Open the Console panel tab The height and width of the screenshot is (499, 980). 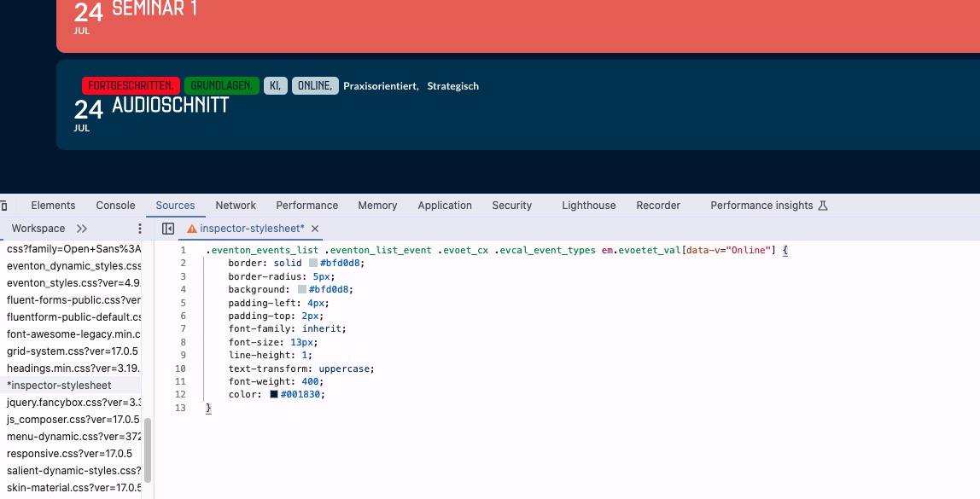click(115, 206)
